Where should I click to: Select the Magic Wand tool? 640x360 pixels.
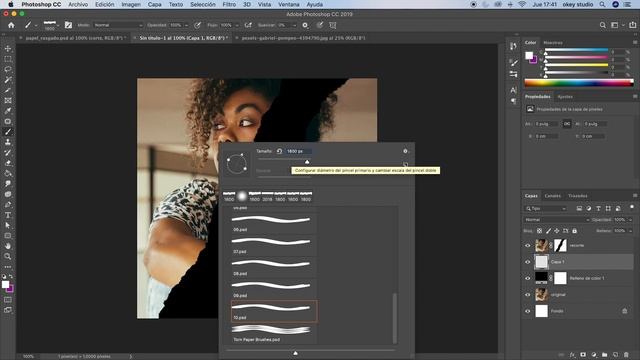coord(8,80)
